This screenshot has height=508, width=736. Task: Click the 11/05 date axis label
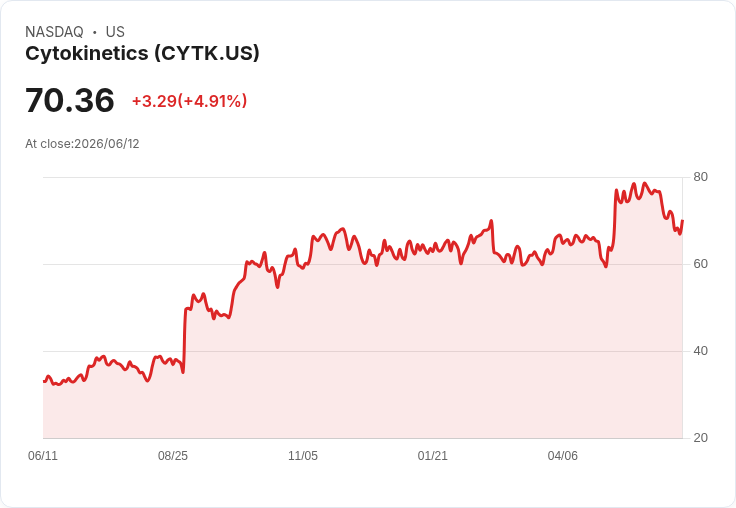[303, 456]
